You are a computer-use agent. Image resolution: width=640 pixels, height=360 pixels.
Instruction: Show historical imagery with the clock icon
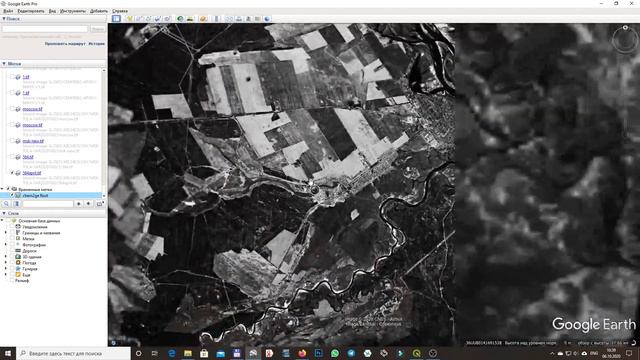[180, 18]
